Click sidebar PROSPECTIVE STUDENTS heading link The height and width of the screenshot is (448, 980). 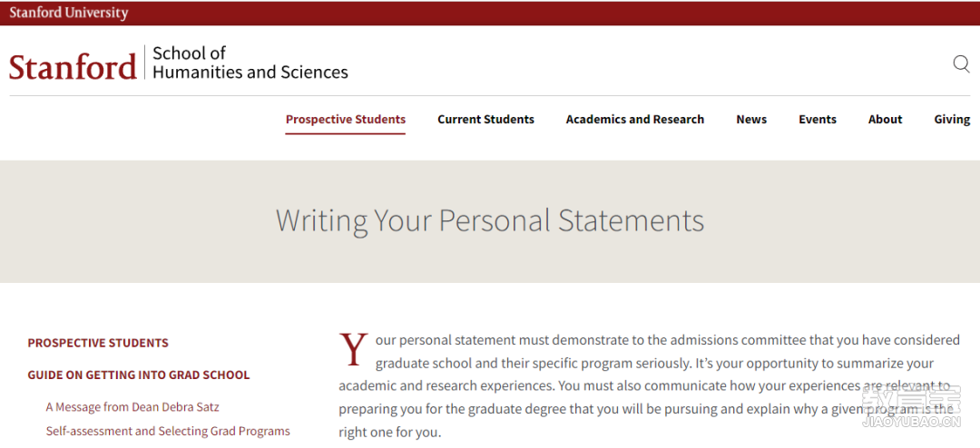click(x=98, y=343)
